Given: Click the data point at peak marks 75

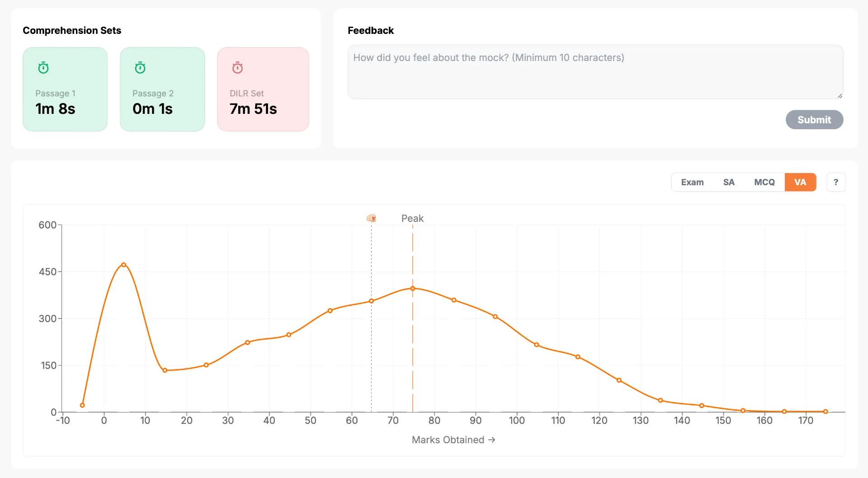Looking at the screenshot, I should pyautogui.click(x=412, y=288).
